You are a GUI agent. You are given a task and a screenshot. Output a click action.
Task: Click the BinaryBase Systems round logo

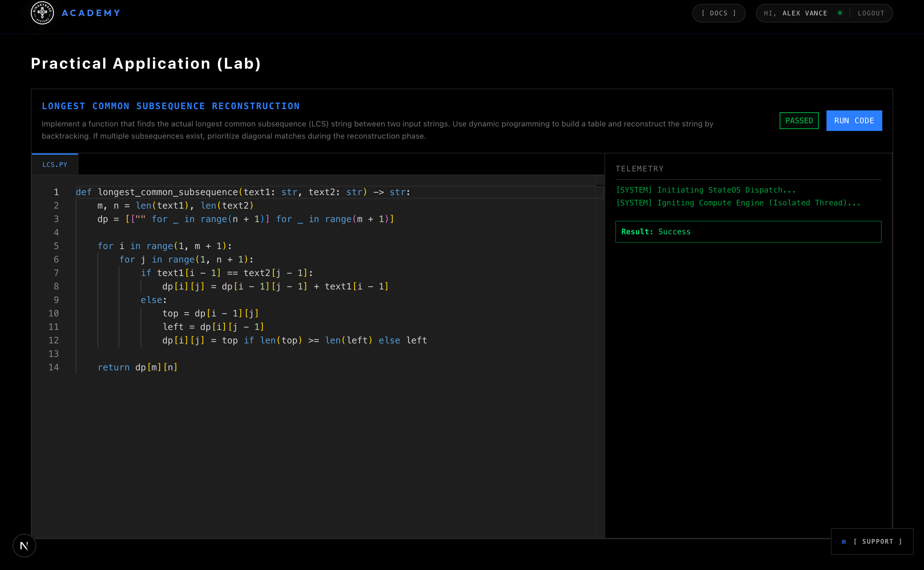(42, 13)
